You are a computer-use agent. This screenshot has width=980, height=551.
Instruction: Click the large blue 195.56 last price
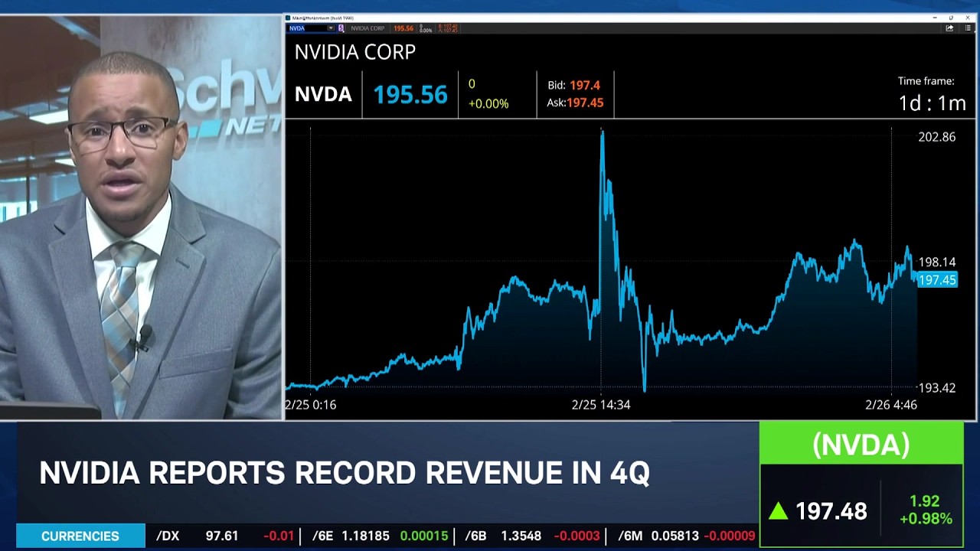tap(410, 95)
